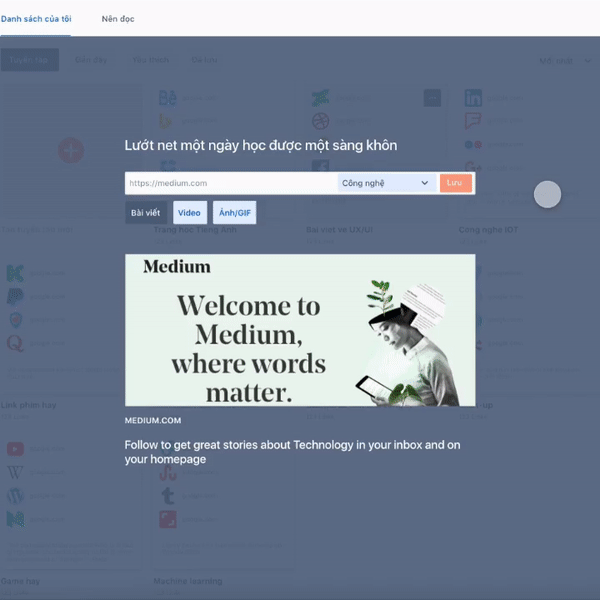Select the Yêu thích filter tab
This screenshot has width=600, height=600.
coord(150,60)
